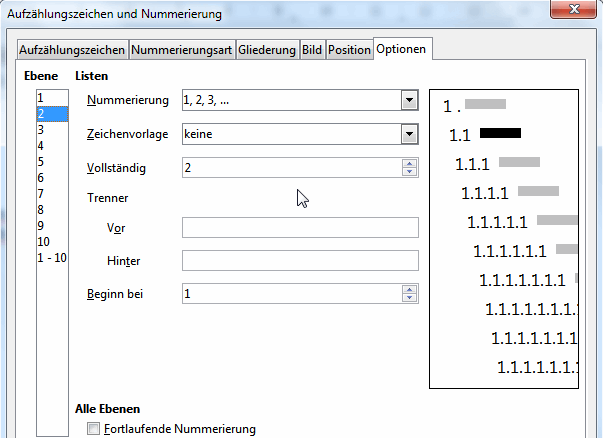Open the Nummerierung dropdown arrow
Image resolution: width=603 pixels, height=438 pixels.
409,100
